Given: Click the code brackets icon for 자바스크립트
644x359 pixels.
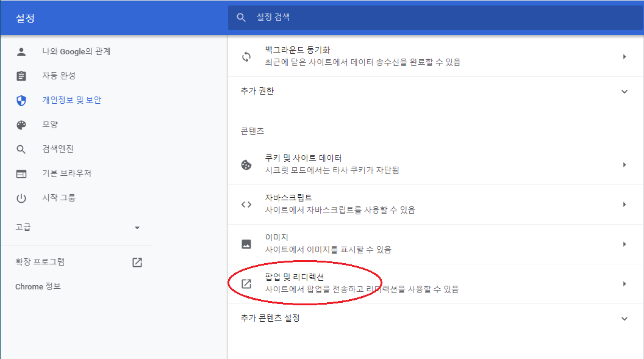Looking at the screenshot, I should [x=246, y=205].
